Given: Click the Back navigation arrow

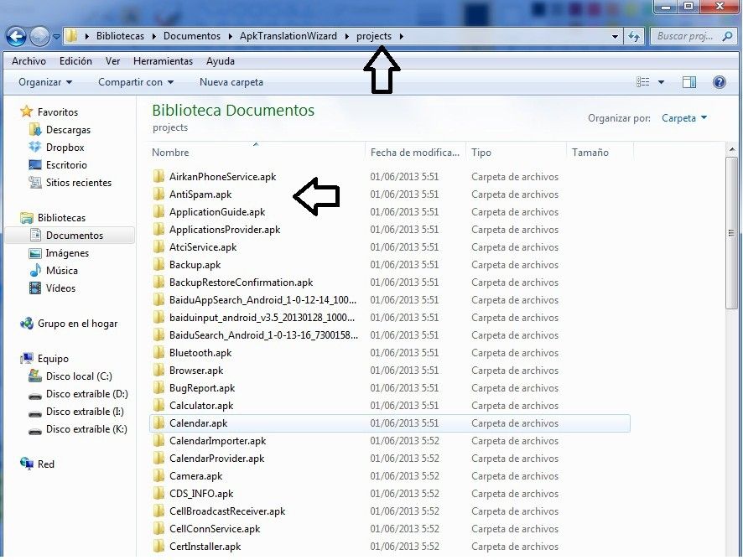Looking at the screenshot, I should 16,36.
